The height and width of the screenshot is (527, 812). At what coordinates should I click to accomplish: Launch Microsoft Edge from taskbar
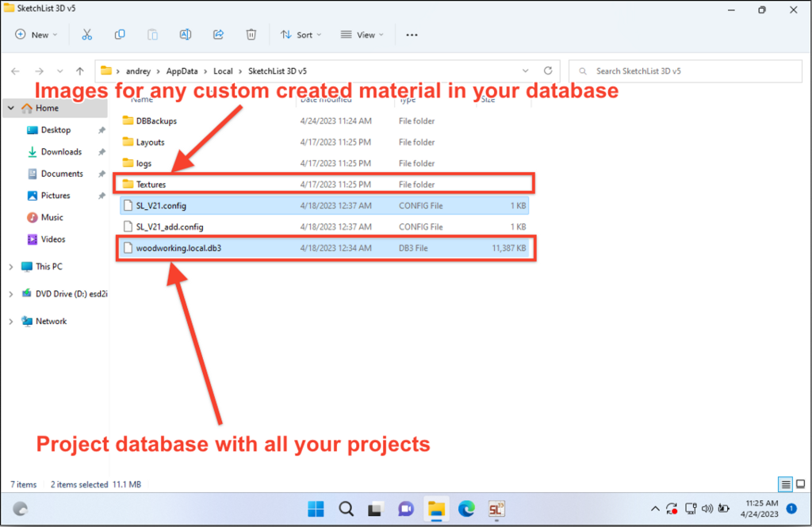(466, 509)
